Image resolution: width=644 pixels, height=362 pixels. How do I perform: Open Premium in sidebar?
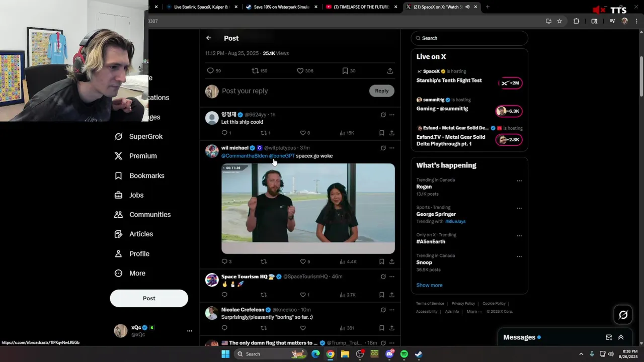136,156
